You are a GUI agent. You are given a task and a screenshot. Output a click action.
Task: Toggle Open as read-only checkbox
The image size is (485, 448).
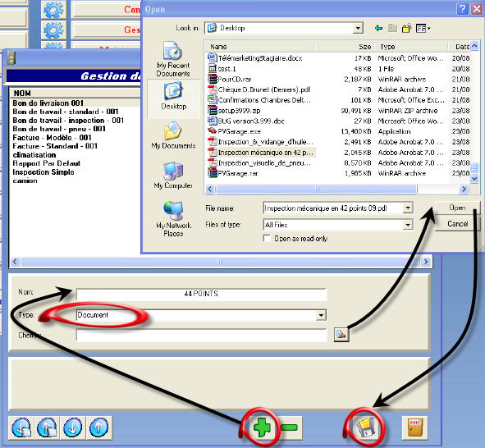(x=267, y=238)
